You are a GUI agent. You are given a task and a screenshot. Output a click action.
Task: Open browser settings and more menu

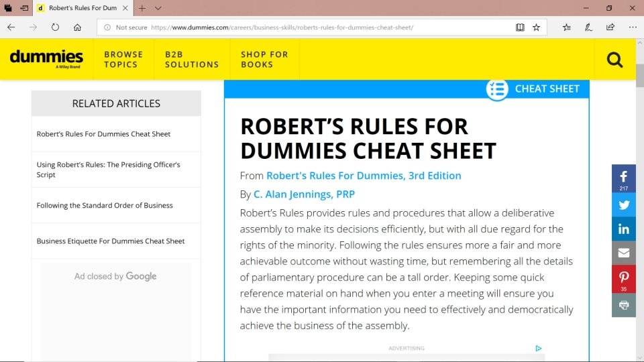pyautogui.click(x=633, y=27)
